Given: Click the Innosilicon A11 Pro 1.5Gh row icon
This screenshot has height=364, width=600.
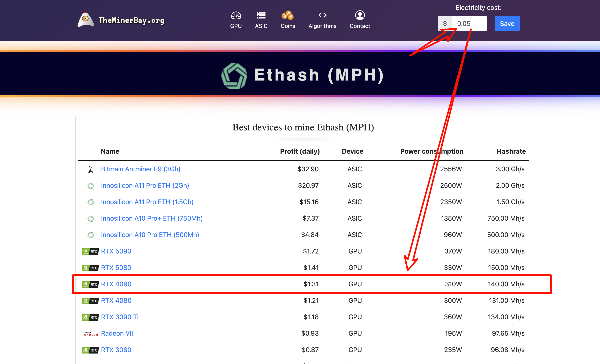Looking at the screenshot, I should 91,202.
